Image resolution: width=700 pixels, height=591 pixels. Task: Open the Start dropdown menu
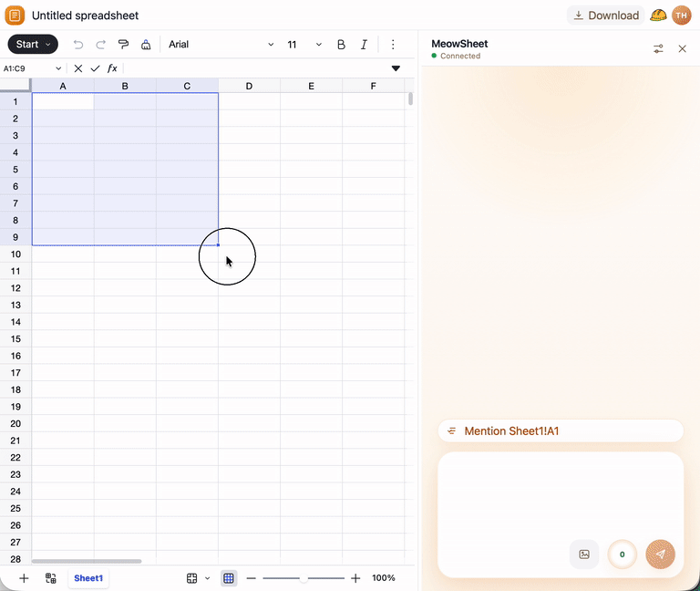pyautogui.click(x=33, y=44)
